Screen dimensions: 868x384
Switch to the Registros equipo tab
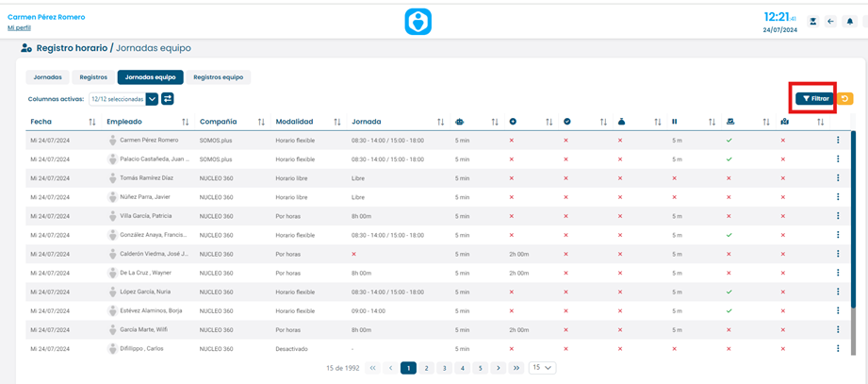(x=218, y=77)
